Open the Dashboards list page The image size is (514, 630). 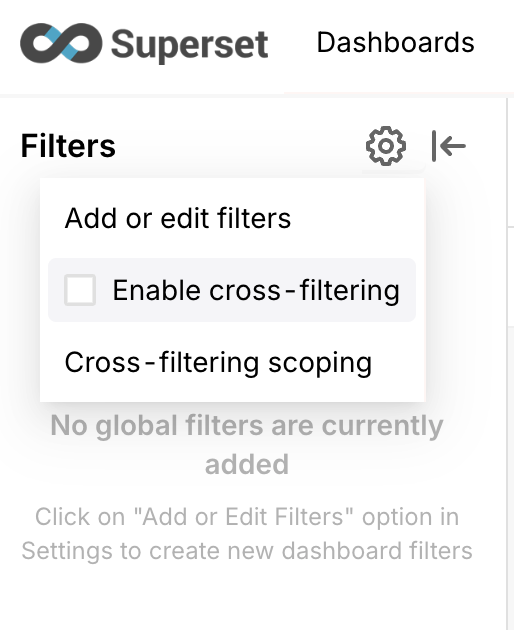395,43
